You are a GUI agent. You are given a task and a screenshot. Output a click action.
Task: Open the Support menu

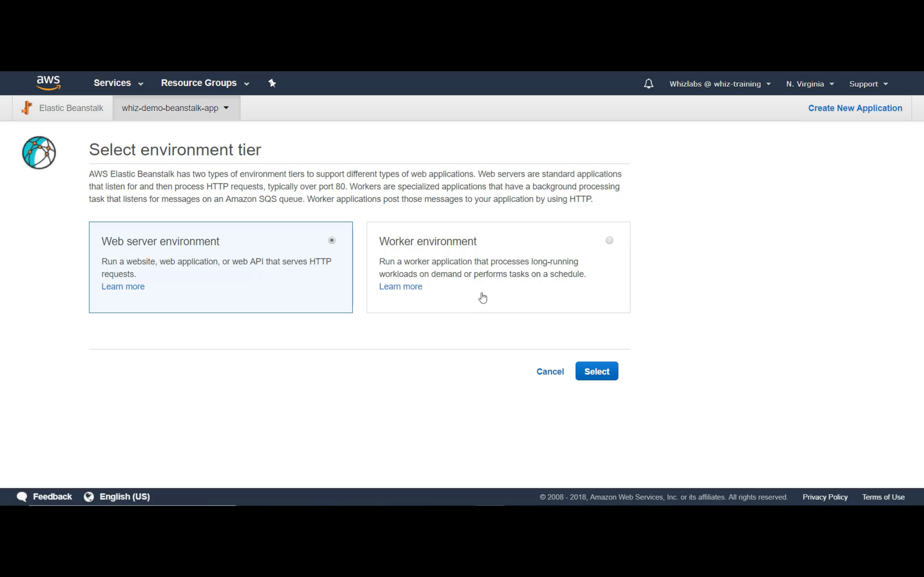868,84
